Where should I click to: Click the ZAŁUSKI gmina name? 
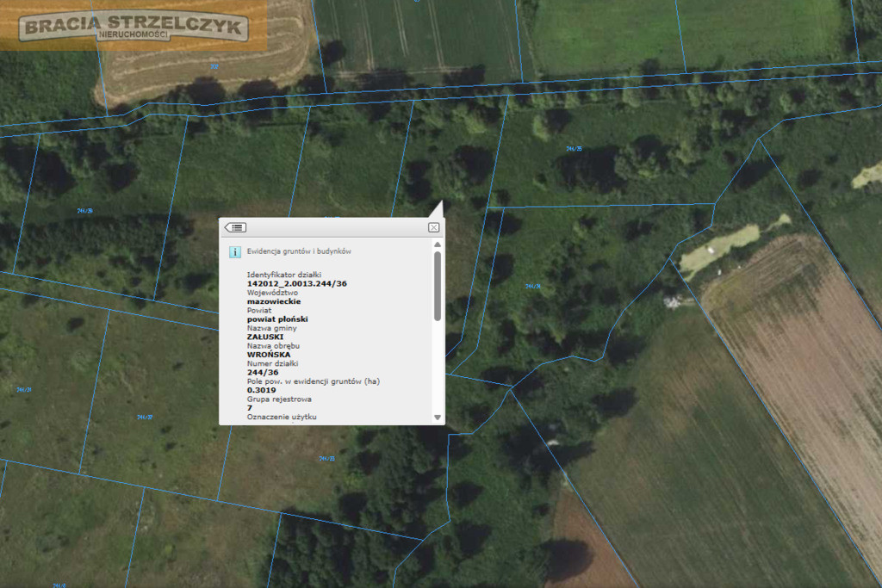[265, 337]
